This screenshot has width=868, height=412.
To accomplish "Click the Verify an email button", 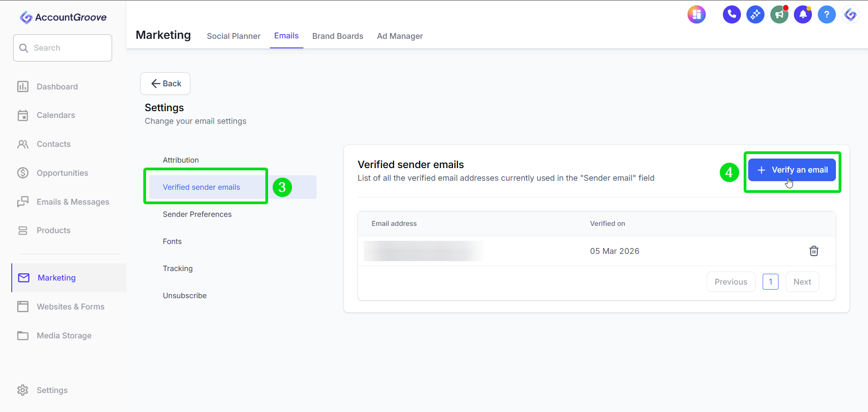I will click(x=792, y=170).
